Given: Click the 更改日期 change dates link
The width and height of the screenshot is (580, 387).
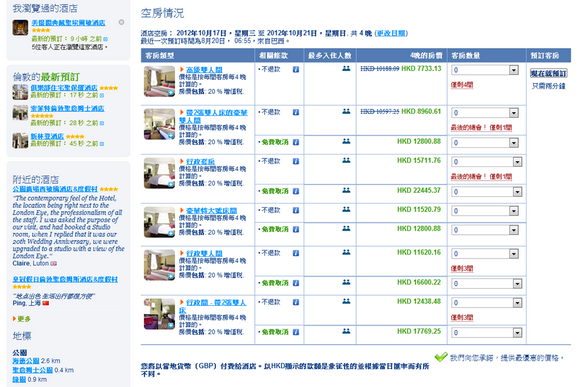Looking at the screenshot, I should [391, 33].
